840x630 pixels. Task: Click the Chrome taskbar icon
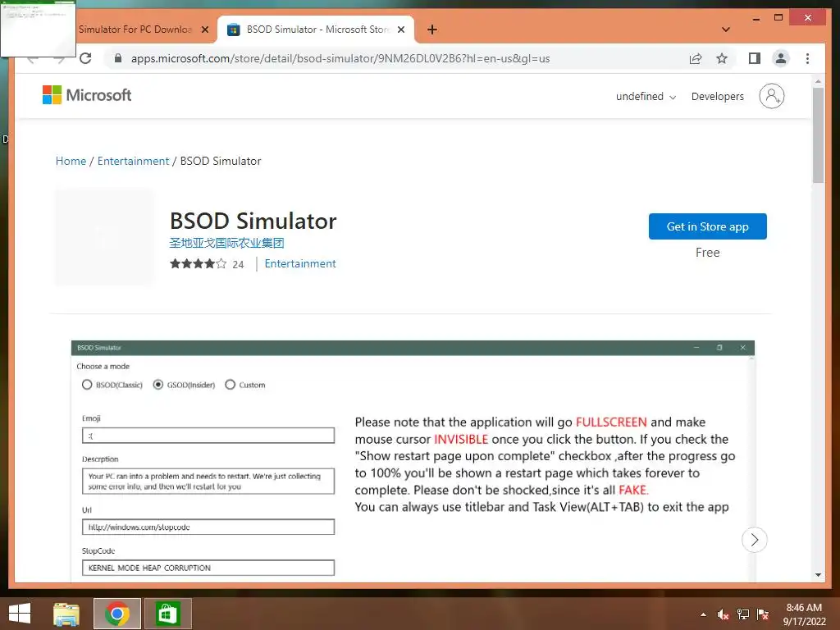click(117, 614)
